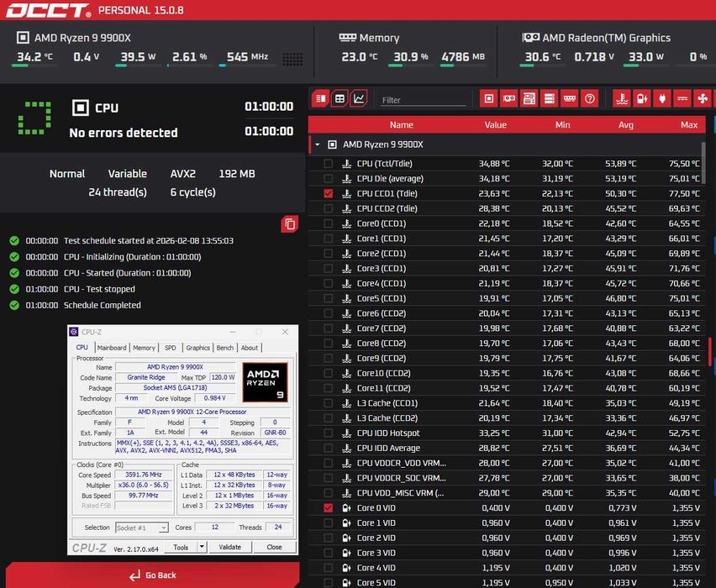Screen dimensions: 716x588
Task: Click the GPU icon beside AMD Radeon(TM) Graphics
Action: pos(530,38)
